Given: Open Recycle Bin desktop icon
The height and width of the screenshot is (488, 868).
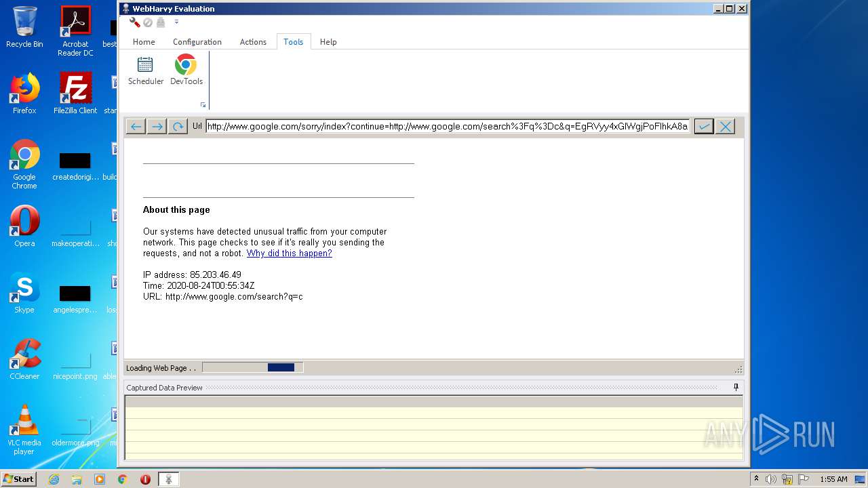Looking at the screenshot, I should 24,27.
